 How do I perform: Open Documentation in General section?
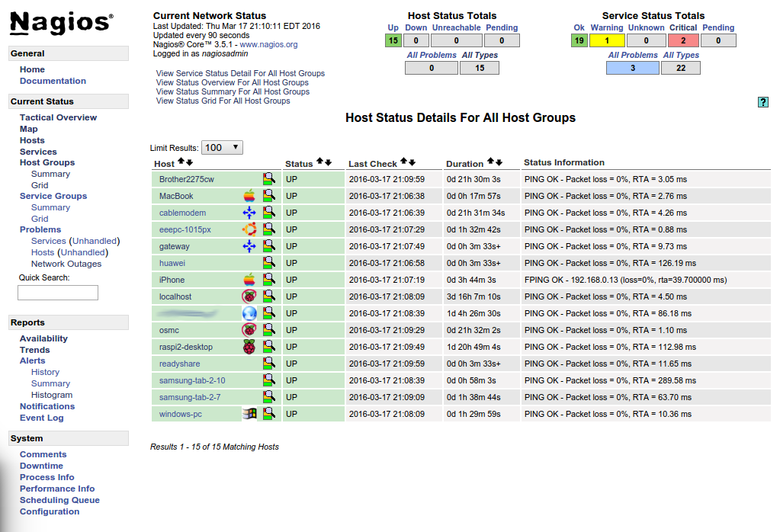tap(53, 81)
